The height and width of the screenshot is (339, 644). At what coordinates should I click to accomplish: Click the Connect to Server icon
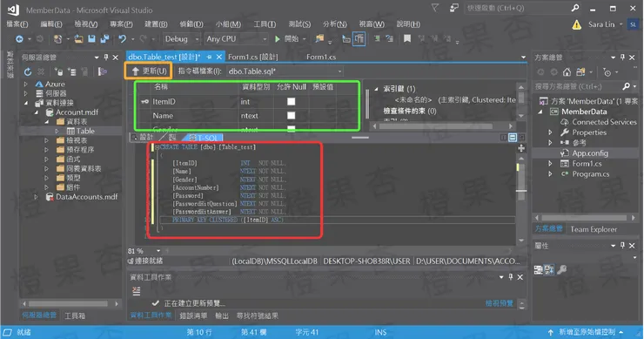coord(72,72)
